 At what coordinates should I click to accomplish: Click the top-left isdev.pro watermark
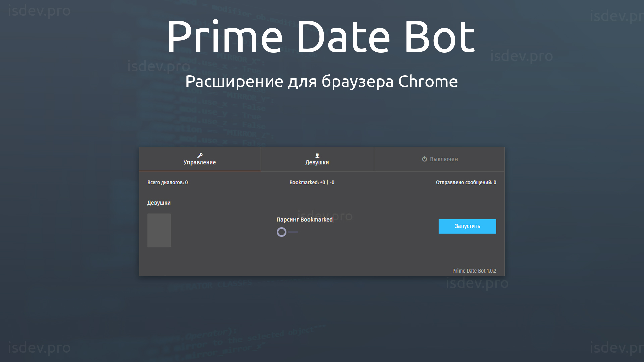point(39,11)
